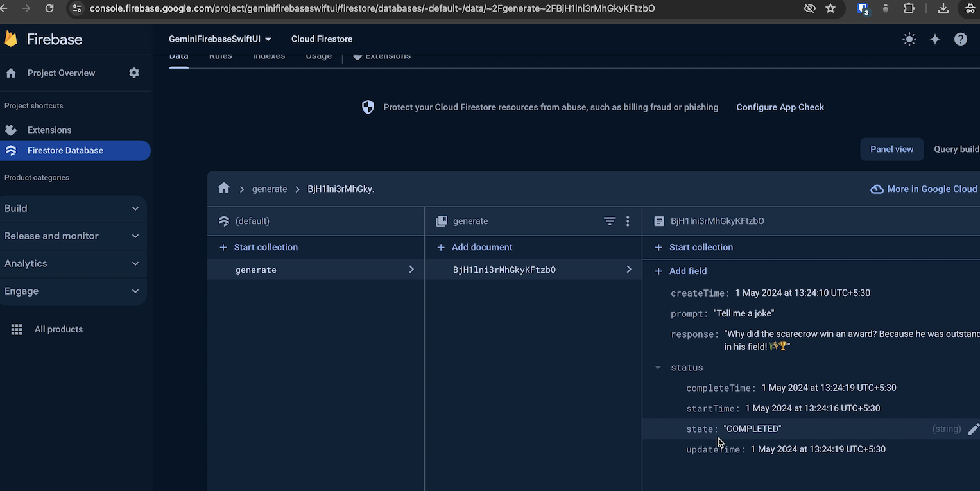This screenshot has width=980, height=491.
Task: Open three-dot menu for generate collection
Action: click(628, 221)
